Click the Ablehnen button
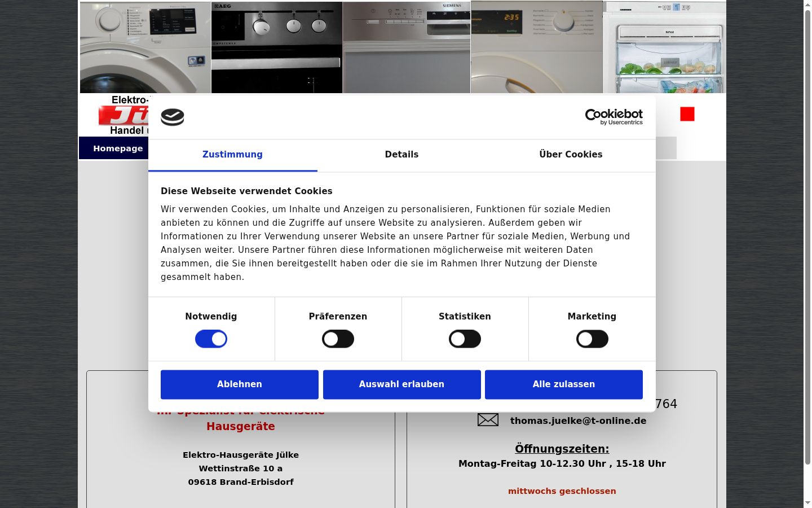 pyautogui.click(x=240, y=384)
